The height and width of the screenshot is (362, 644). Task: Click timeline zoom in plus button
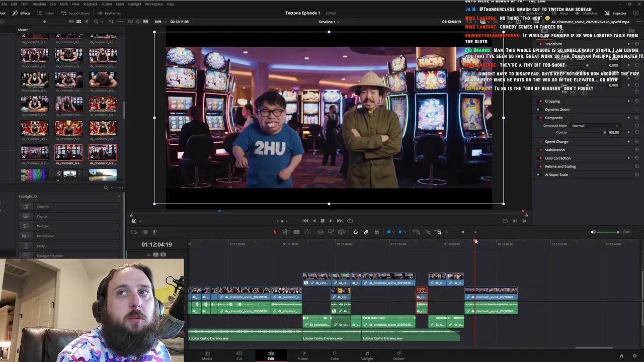tap(475, 232)
